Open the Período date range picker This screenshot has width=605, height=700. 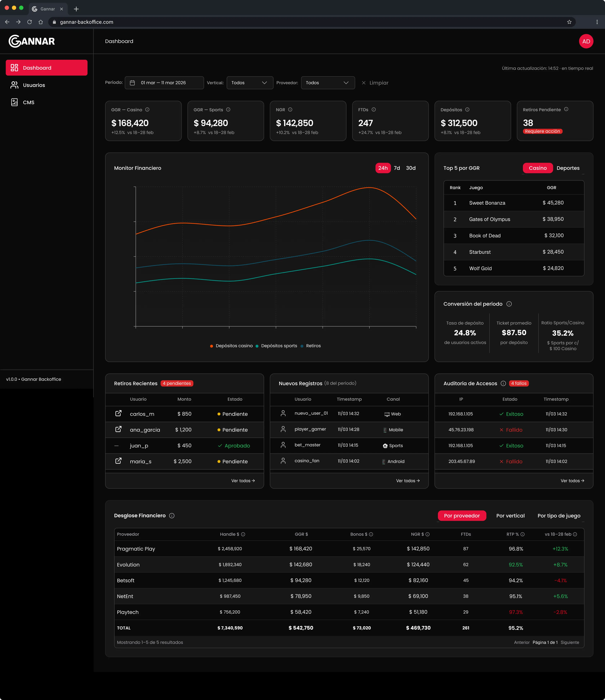(164, 83)
